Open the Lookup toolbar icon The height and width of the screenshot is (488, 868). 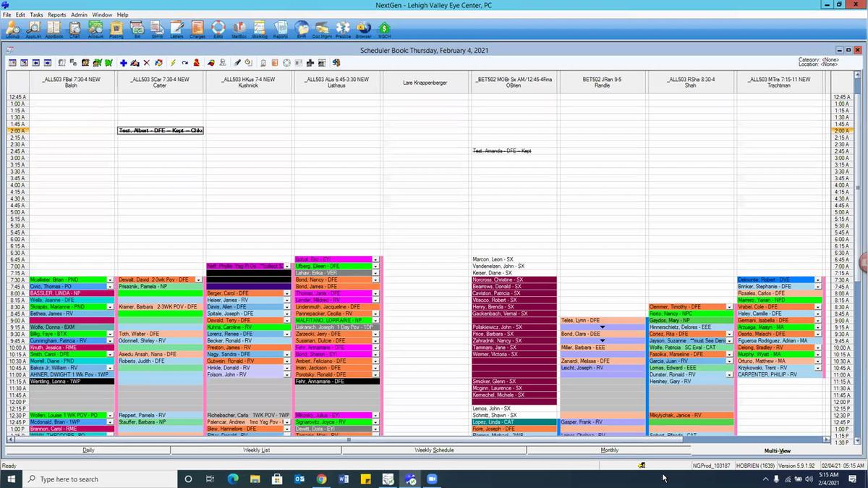(12, 28)
